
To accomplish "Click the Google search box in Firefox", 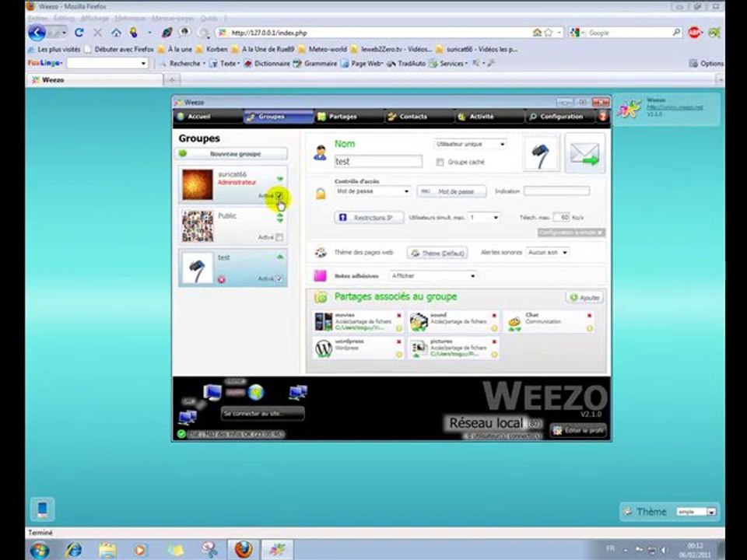I will point(629,33).
